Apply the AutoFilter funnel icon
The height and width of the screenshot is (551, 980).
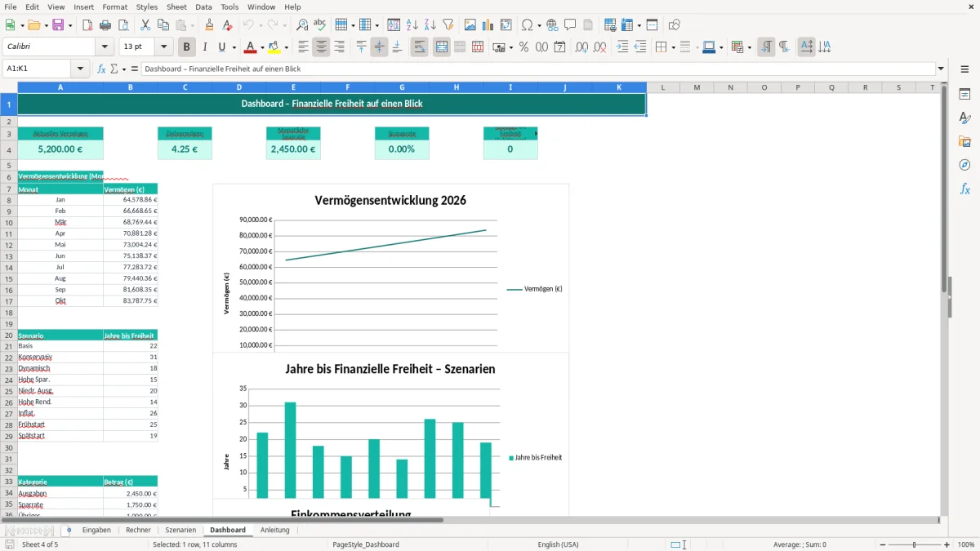[x=448, y=25]
